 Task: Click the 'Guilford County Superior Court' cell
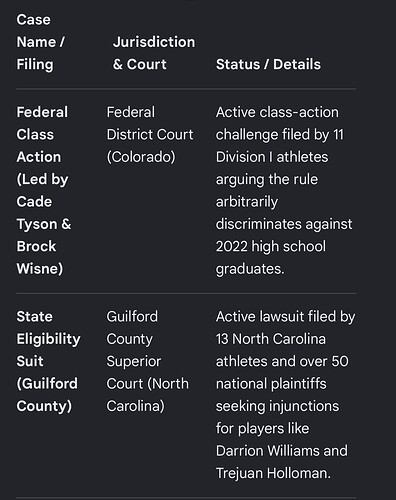(x=147, y=361)
